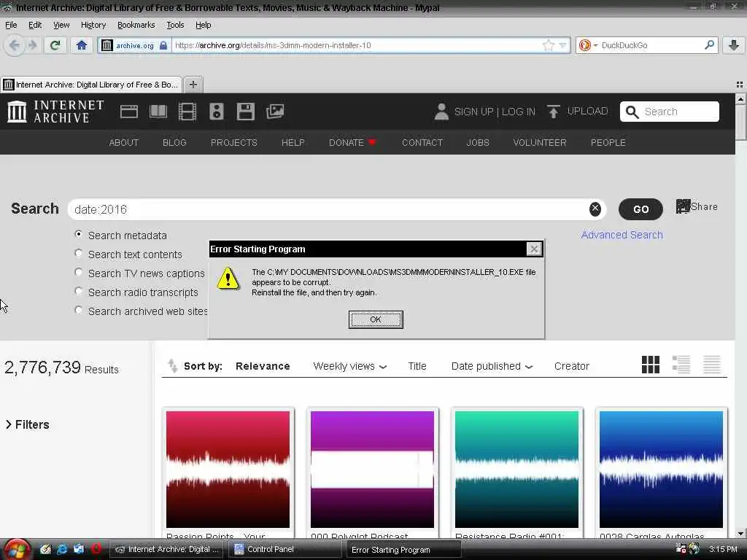
Task: Open the Downloads arrow toolbar icon
Action: coord(734,45)
